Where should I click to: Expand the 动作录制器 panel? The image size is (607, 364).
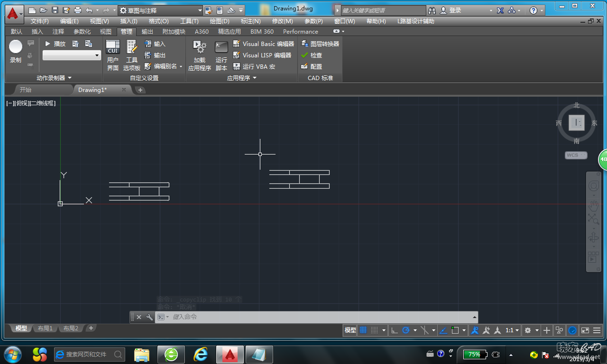coord(54,78)
